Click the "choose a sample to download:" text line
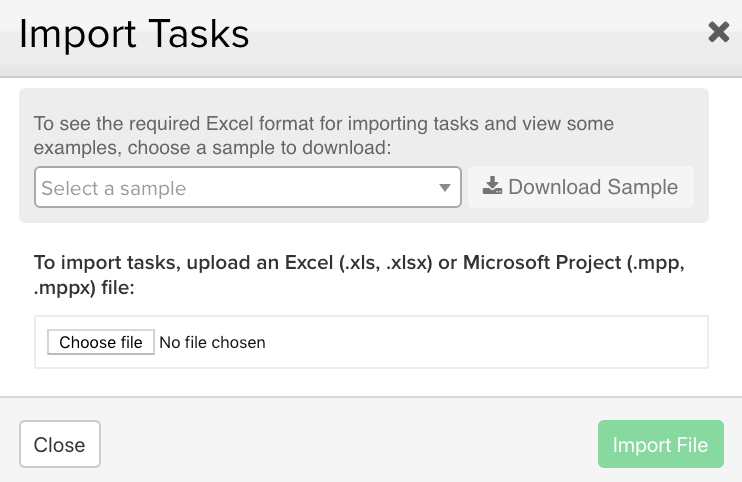This screenshot has width=742, height=482. (259, 148)
